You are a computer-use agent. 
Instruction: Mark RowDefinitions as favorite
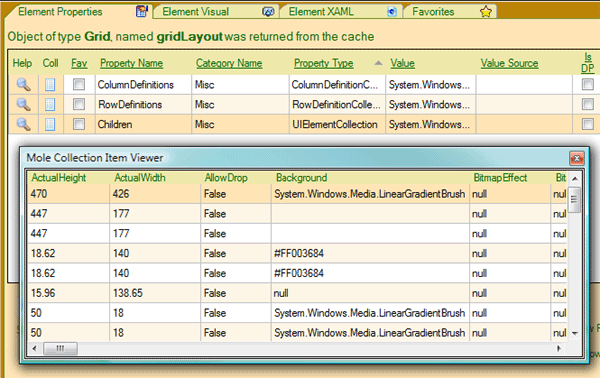(79, 104)
